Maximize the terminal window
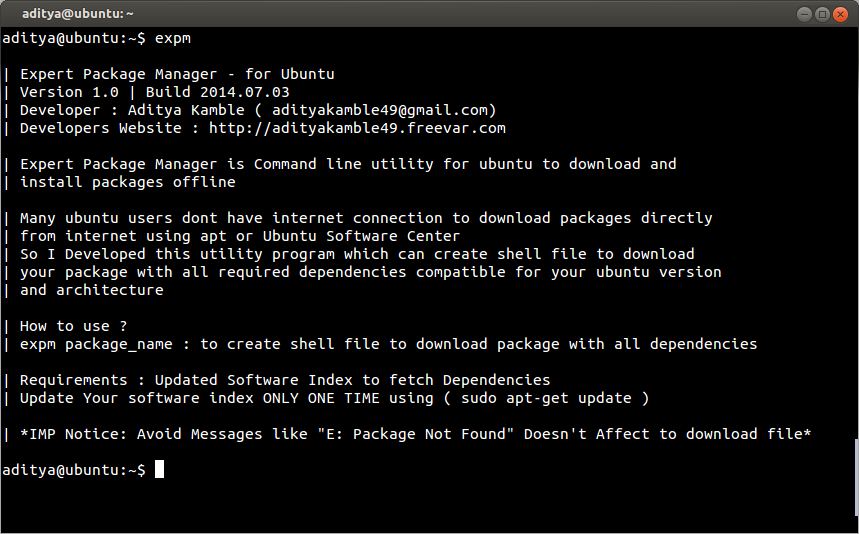 822,13
